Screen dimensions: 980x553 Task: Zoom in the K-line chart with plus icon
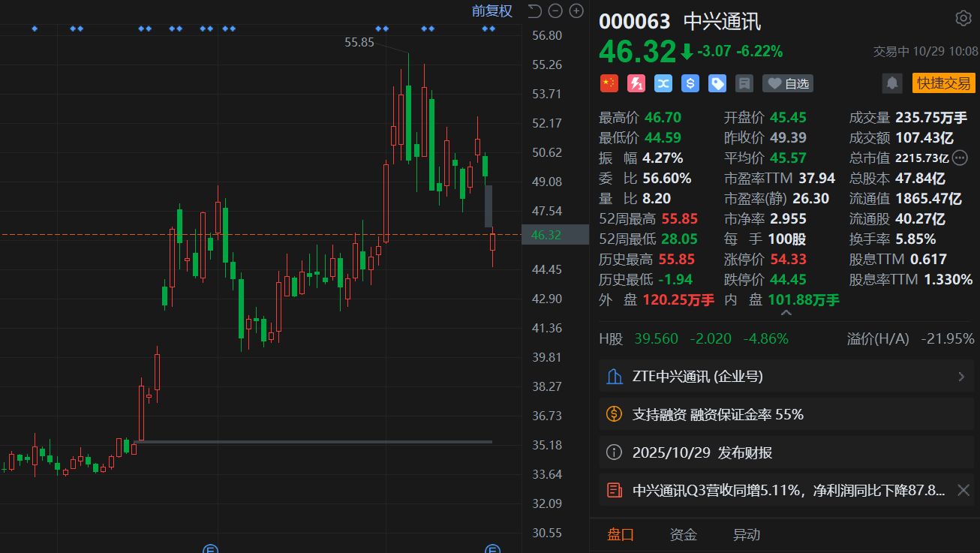pyautogui.click(x=576, y=11)
